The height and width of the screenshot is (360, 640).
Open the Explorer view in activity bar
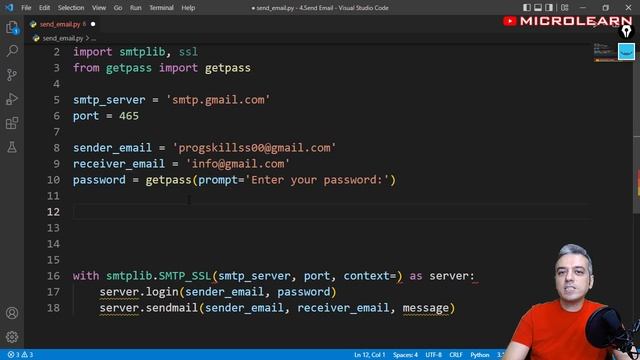tap(12, 28)
